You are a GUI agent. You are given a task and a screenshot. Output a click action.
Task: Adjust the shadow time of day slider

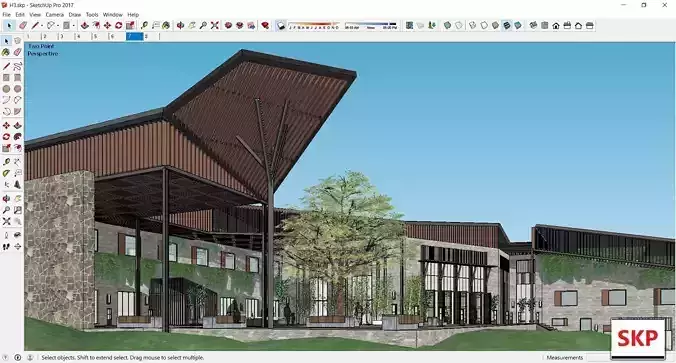(371, 26)
